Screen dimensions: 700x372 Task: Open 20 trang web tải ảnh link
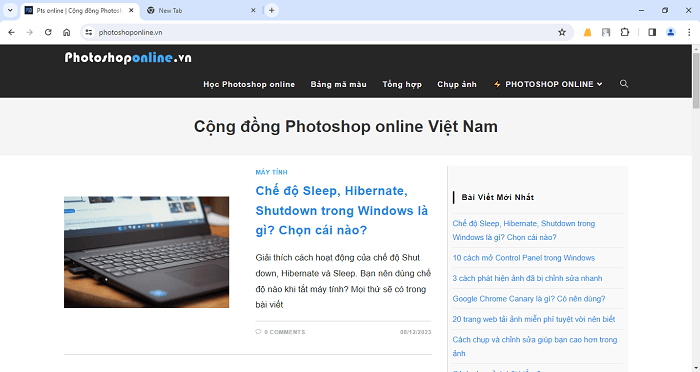click(x=533, y=319)
